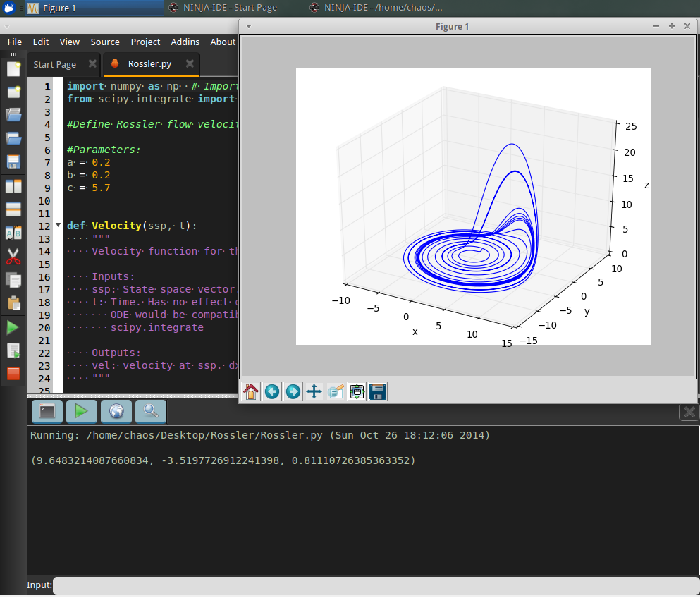The image size is (700, 598).
Task: Select the Zoom to rectangle tool
Action: (336, 393)
